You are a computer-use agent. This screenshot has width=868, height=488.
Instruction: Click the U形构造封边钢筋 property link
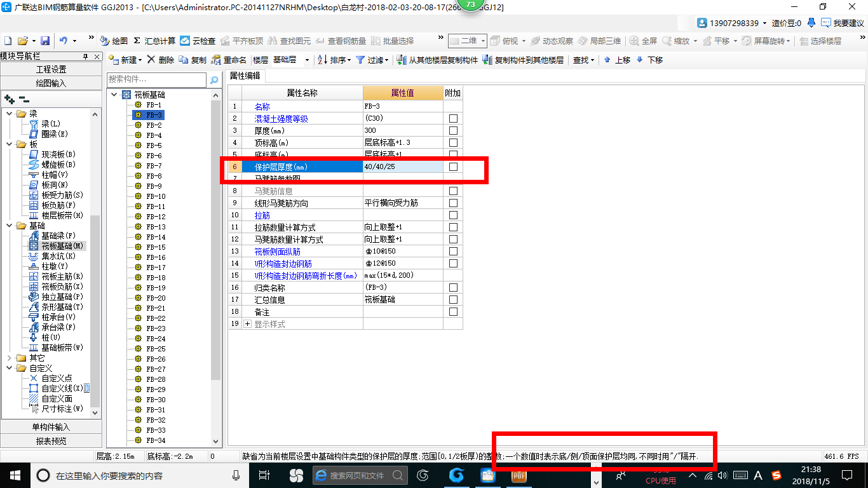point(283,263)
